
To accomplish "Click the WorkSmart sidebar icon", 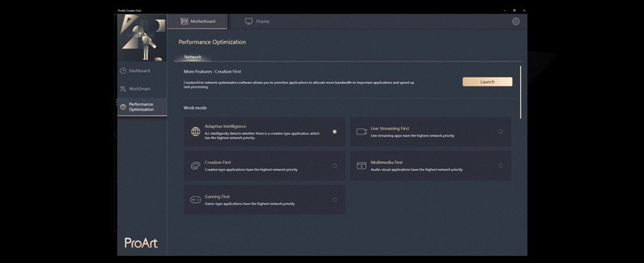I will click(x=123, y=89).
